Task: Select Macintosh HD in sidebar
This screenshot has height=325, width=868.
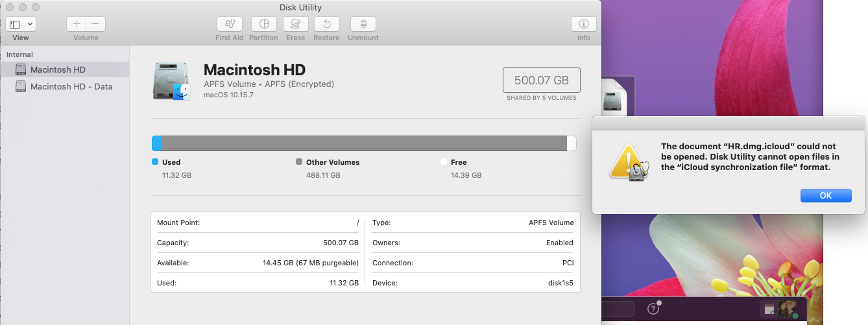Action: pos(58,69)
